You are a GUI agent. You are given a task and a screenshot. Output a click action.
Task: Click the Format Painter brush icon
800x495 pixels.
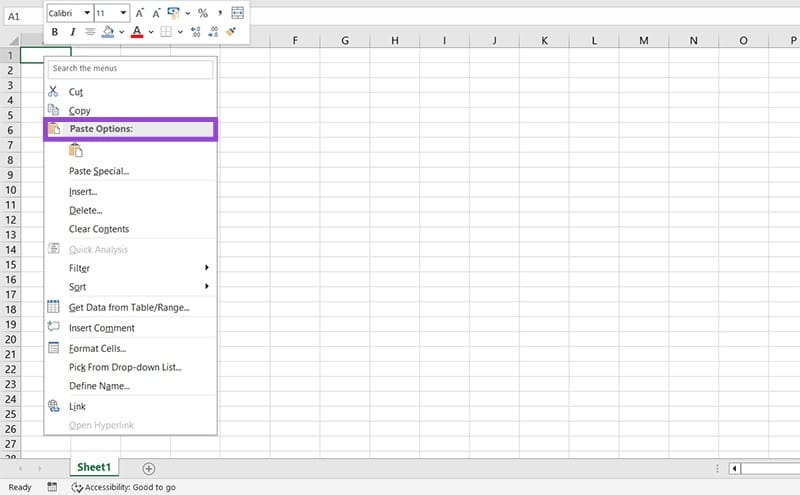click(231, 32)
